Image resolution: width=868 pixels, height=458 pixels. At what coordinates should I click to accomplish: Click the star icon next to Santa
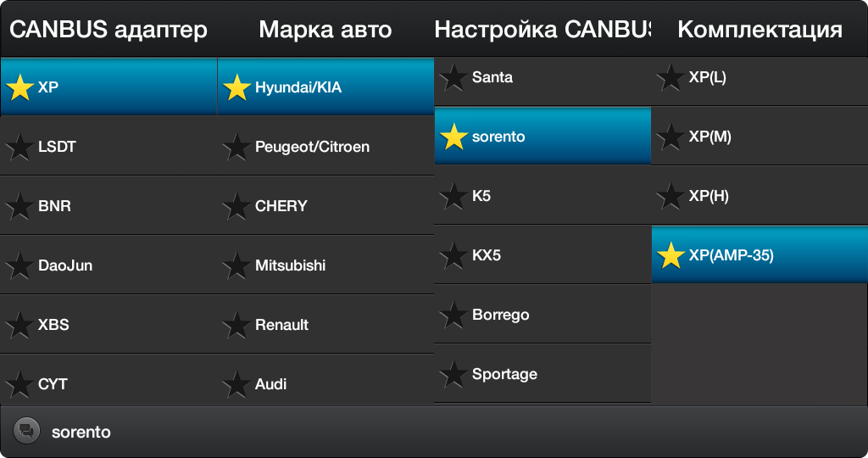tap(453, 77)
